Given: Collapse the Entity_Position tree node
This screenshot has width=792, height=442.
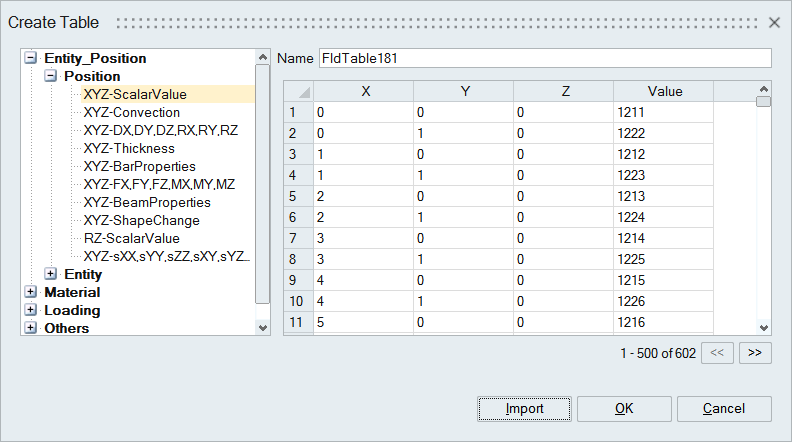Looking at the screenshot, I should [x=31, y=59].
